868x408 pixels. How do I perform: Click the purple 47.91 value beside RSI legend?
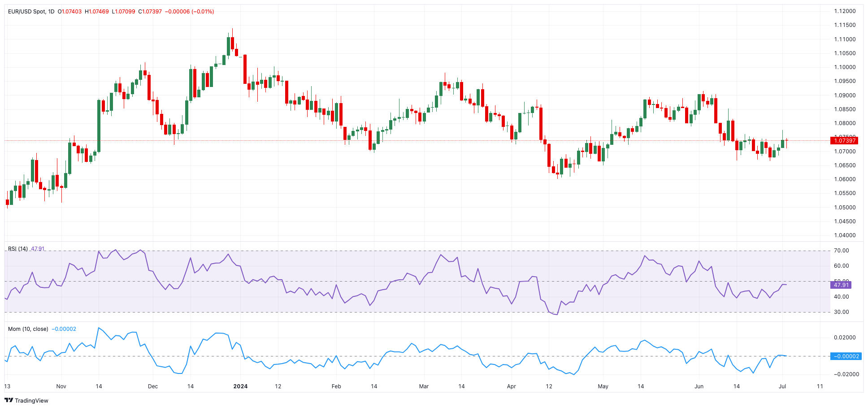[x=38, y=249]
